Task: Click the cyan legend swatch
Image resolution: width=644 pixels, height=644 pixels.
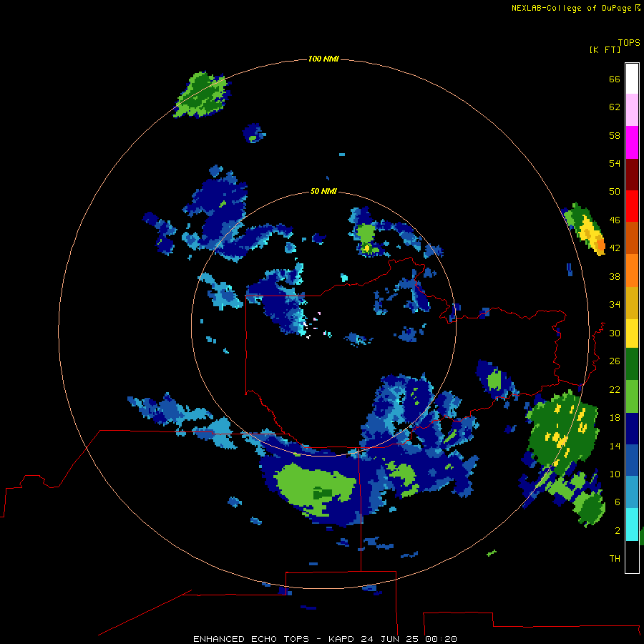Action: tap(632, 525)
